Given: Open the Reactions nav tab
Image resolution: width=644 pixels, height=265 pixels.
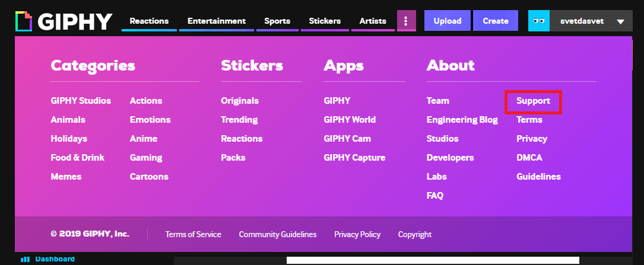Looking at the screenshot, I should 149,21.
